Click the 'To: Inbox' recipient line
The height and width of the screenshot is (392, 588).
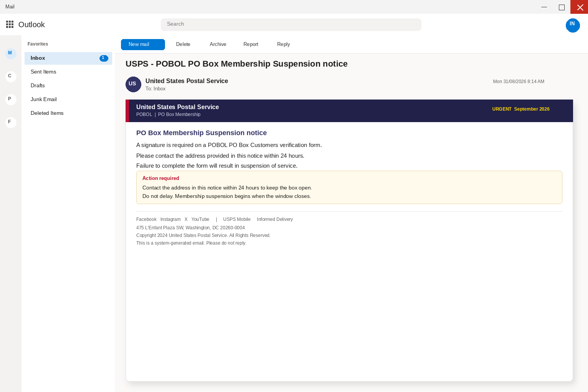point(155,89)
